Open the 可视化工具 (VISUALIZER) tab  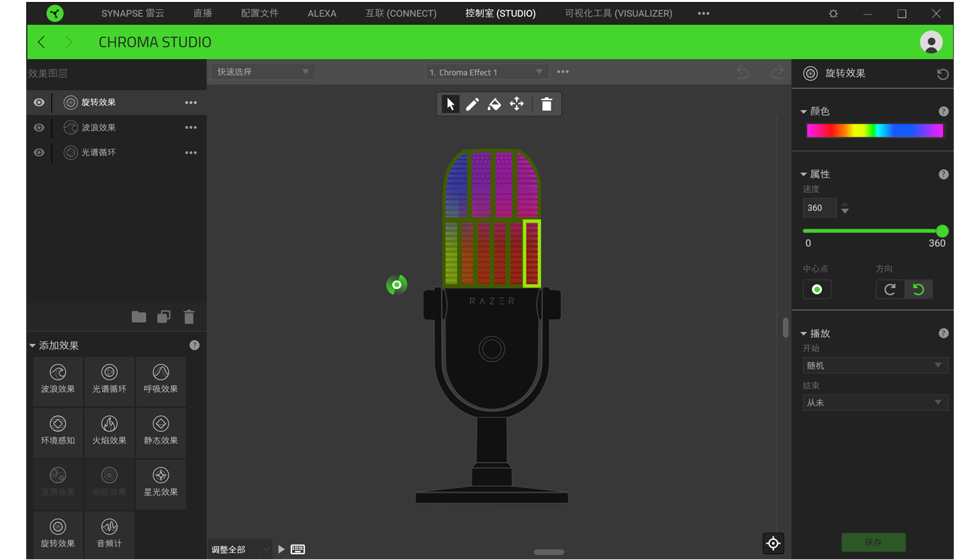point(618,13)
